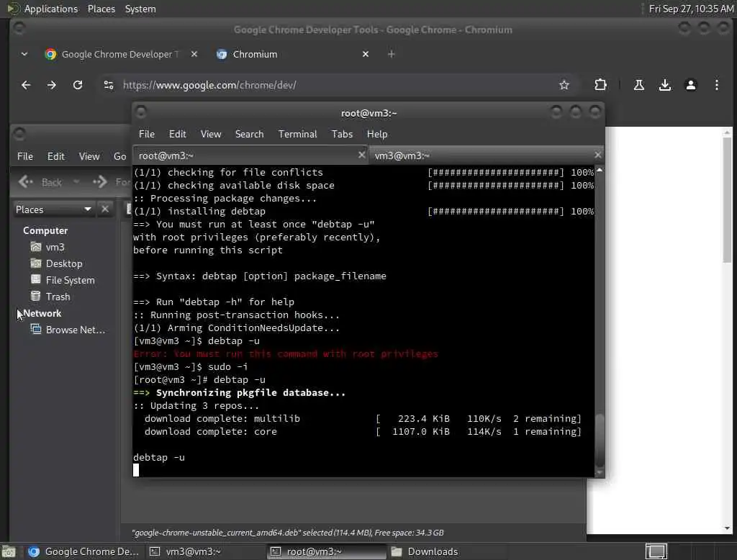
Task: Open terminal View menu
Action: [x=211, y=134]
